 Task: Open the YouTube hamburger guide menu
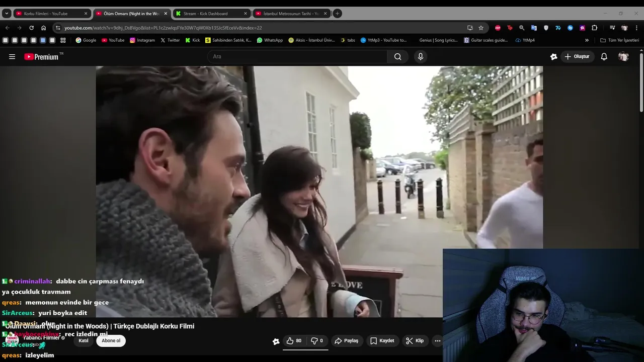[x=12, y=57]
